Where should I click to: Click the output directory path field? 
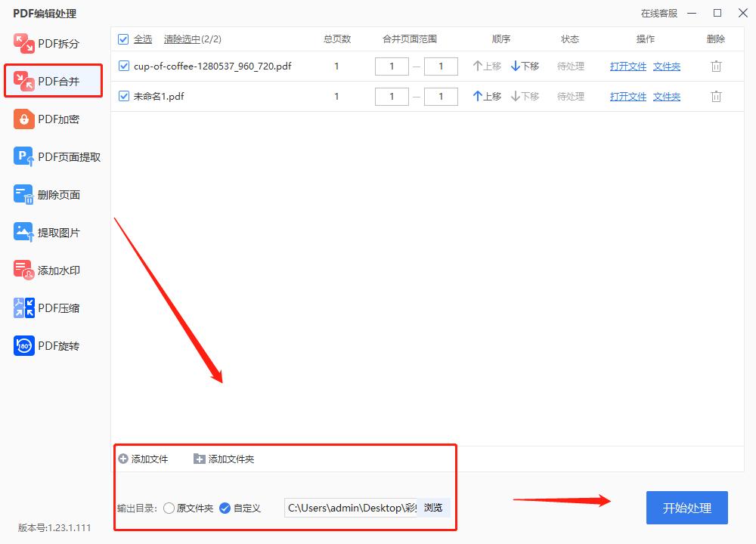[351, 508]
